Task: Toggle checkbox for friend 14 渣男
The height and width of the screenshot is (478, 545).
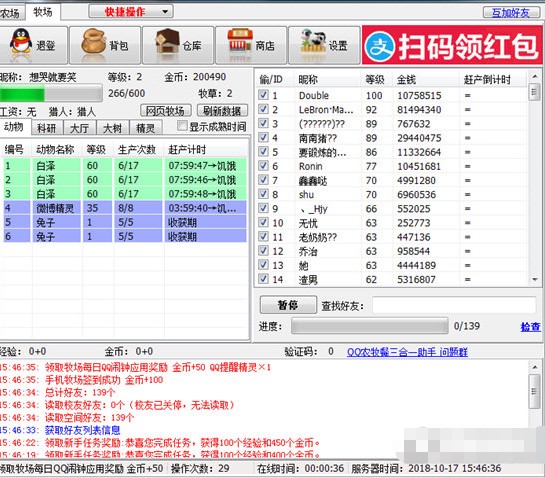Action: point(263,279)
